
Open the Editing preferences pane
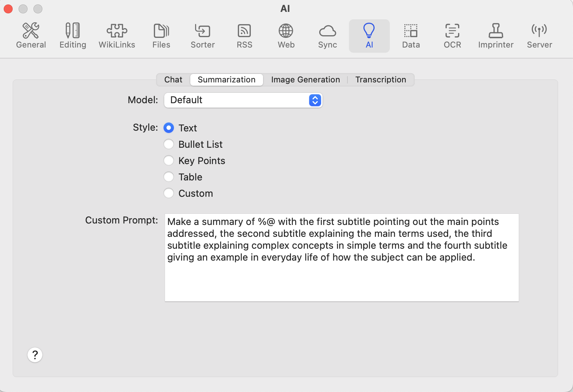[x=73, y=36]
